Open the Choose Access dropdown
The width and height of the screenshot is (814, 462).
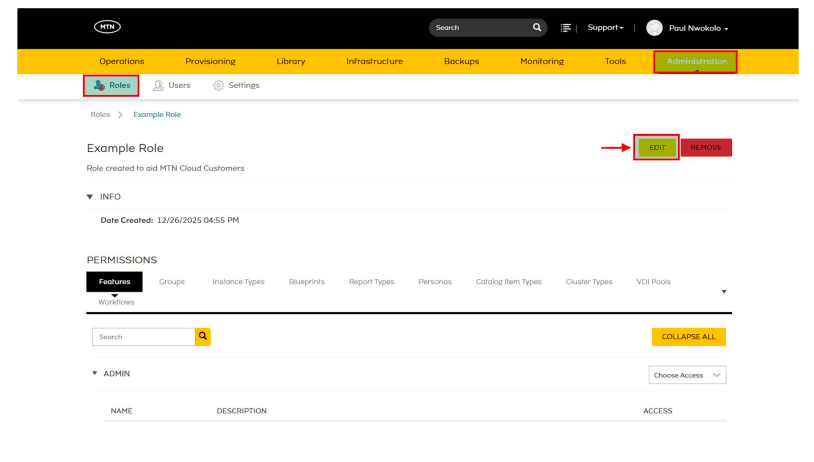click(687, 375)
